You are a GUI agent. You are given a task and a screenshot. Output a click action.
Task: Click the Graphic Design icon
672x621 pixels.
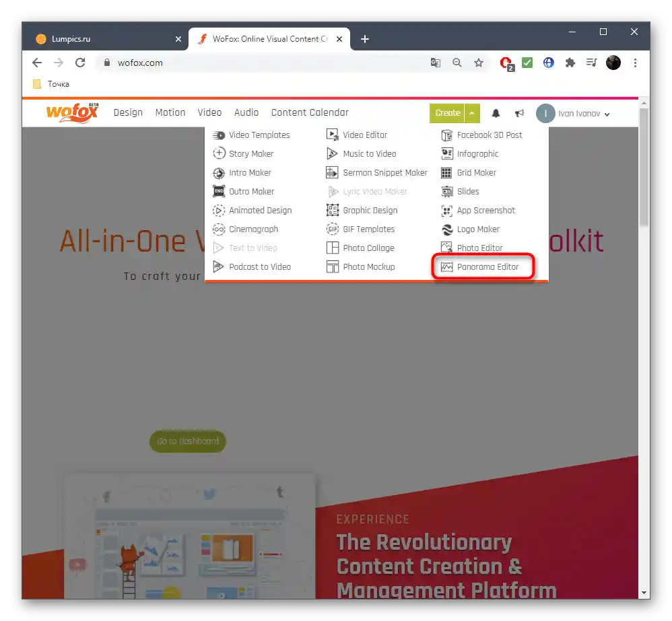click(x=333, y=211)
